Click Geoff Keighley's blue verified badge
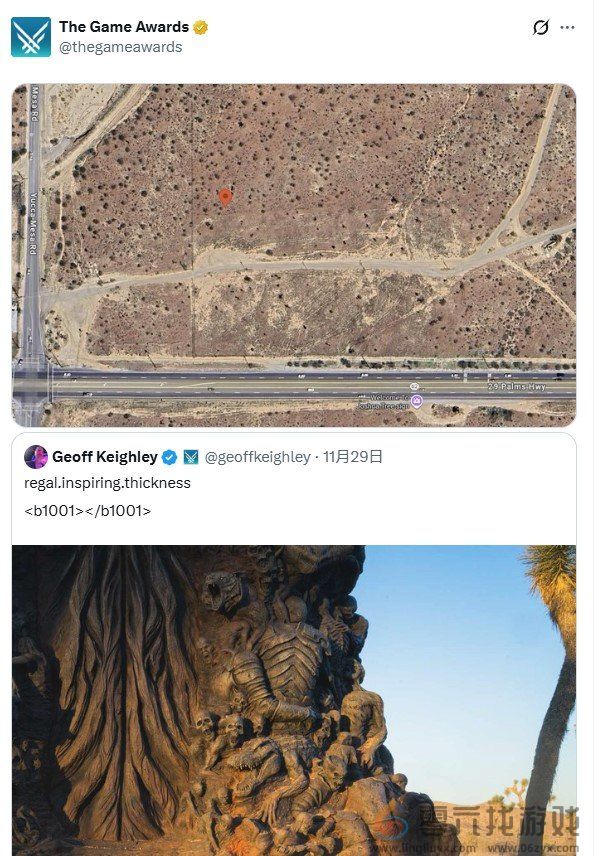Screen dimensions: 596x856 (x=170, y=457)
